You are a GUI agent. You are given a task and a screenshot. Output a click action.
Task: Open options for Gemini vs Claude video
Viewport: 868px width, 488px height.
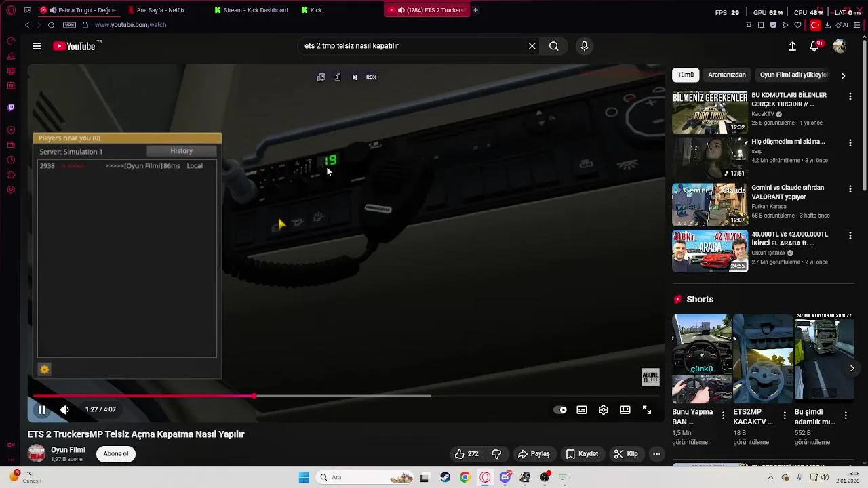click(x=850, y=189)
